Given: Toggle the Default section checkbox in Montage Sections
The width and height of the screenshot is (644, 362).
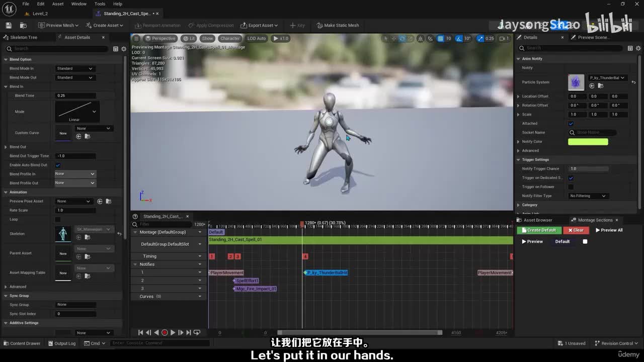Looking at the screenshot, I should [x=585, y=241].
